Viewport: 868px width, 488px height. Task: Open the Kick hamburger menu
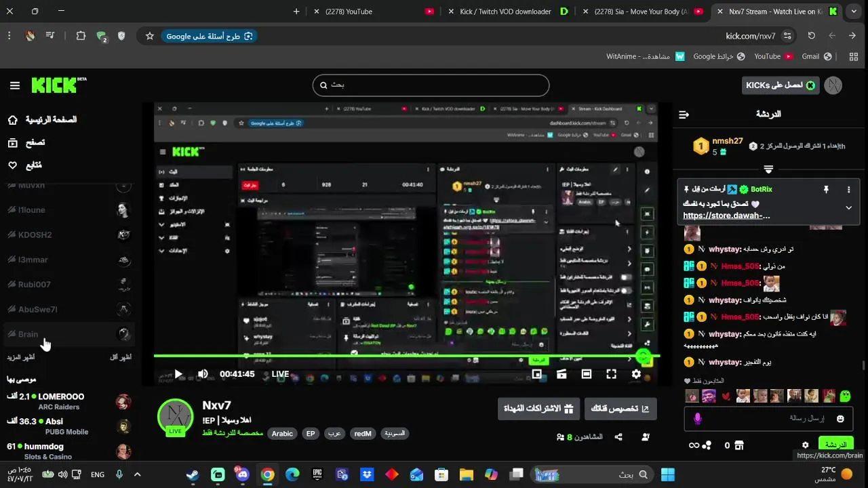point(15,85)
